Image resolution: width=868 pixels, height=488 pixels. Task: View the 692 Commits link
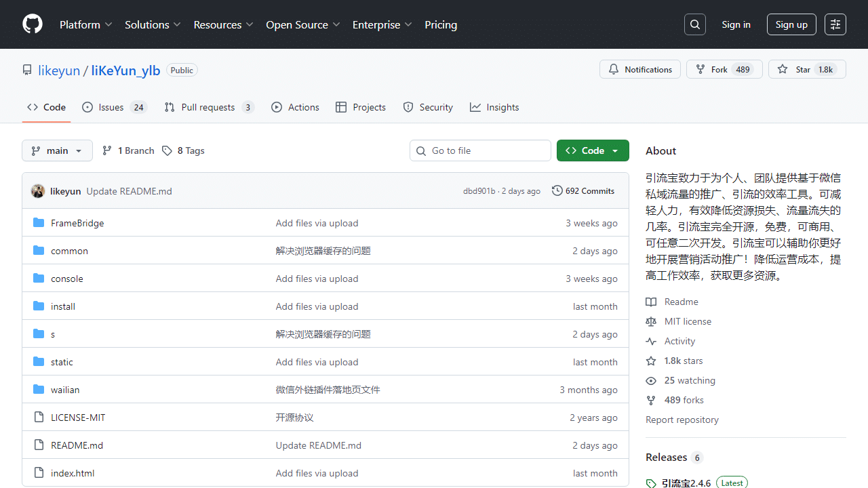point(583,191)
